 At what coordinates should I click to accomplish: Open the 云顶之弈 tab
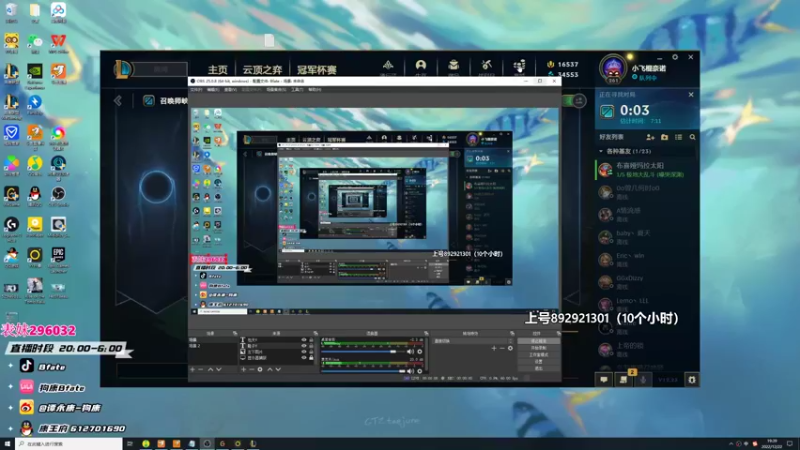[262, 69]
